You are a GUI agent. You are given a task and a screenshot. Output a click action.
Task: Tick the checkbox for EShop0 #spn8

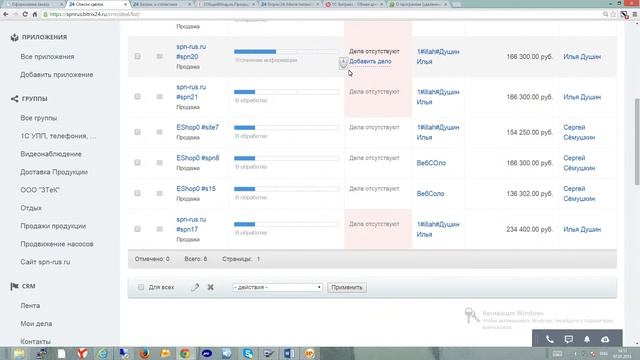pos(138,163)
